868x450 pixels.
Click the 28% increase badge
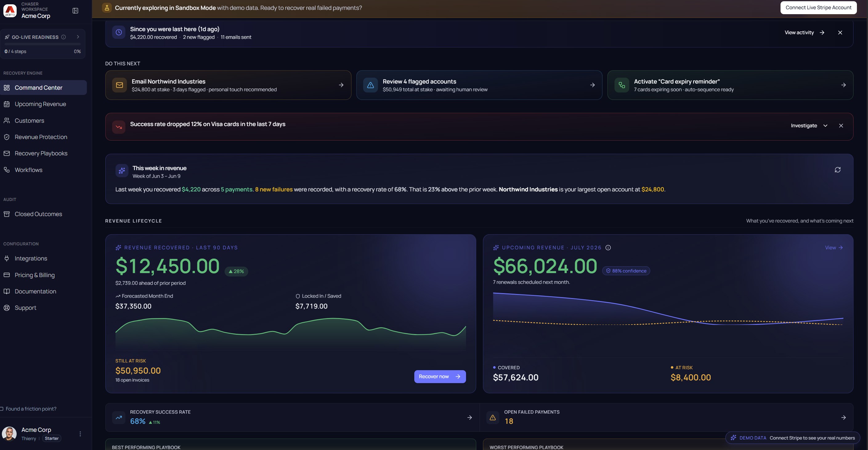(236, 271)
